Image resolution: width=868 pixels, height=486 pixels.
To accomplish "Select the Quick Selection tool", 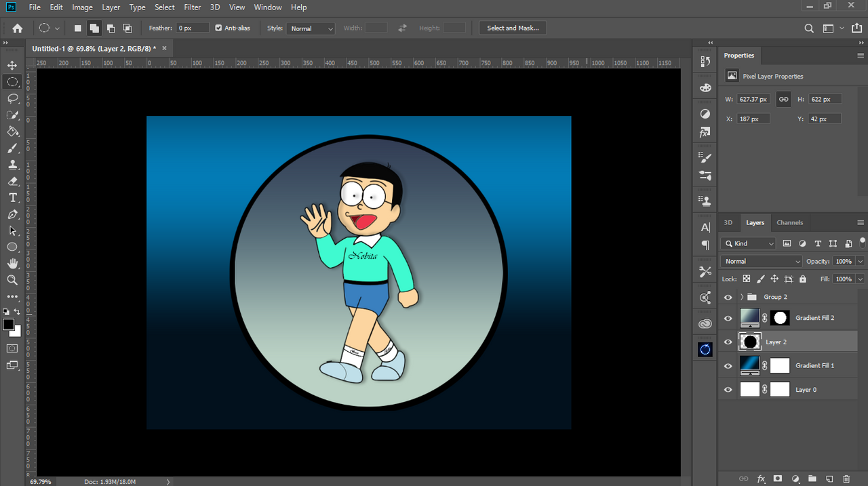I will (12, 115).
